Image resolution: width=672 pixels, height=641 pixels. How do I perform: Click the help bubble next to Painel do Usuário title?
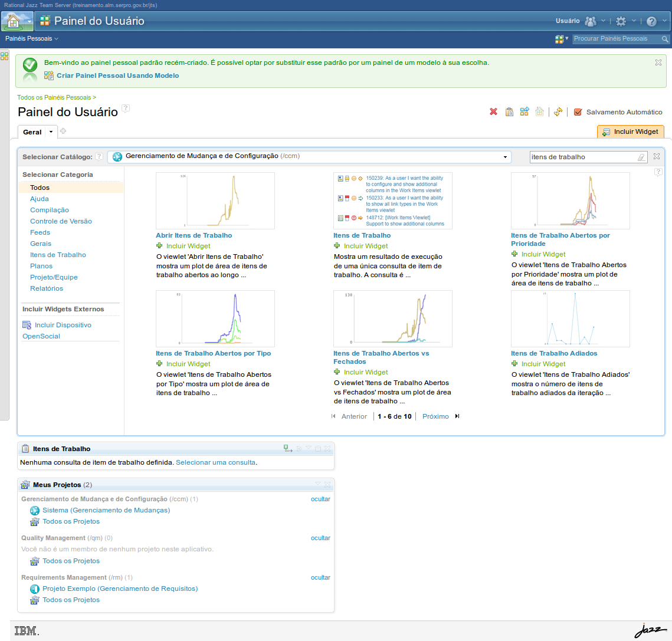[125, 109]
